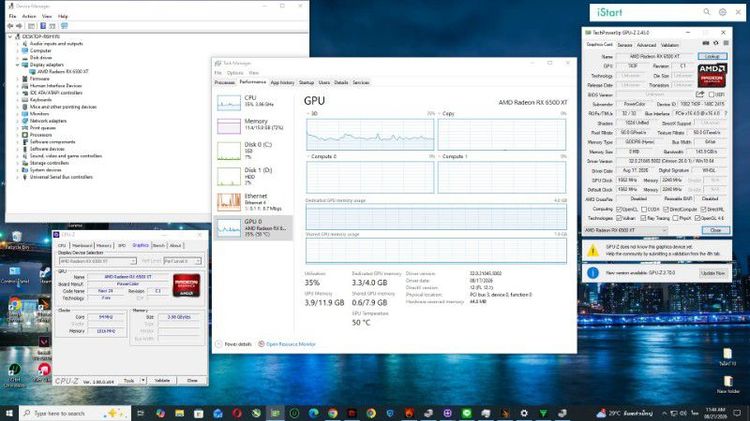The image size is (750, 421).
Task: Toggle DirectCompute checkbox in GPU-Z
Action: [666, 210]
